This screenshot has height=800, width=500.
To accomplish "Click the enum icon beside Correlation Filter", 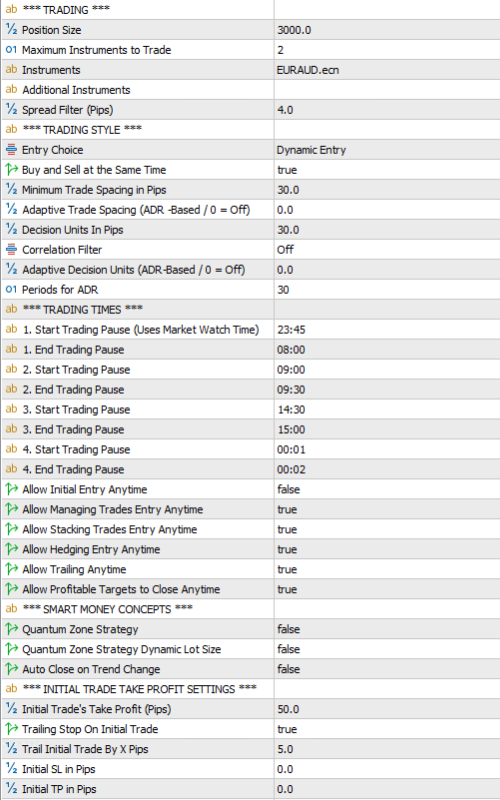I will click(11, 249).
